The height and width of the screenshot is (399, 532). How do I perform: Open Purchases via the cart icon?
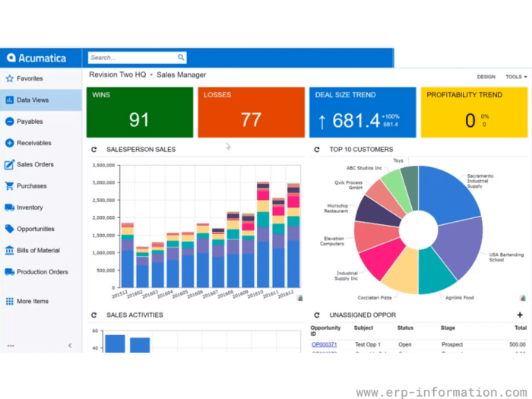coord(10,186)
